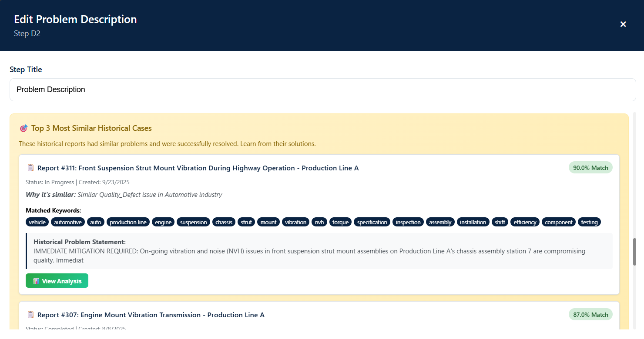Select the 'nvh' keyword tag
644x339 pixels.
pyautogui.click(x=319, y=222)
